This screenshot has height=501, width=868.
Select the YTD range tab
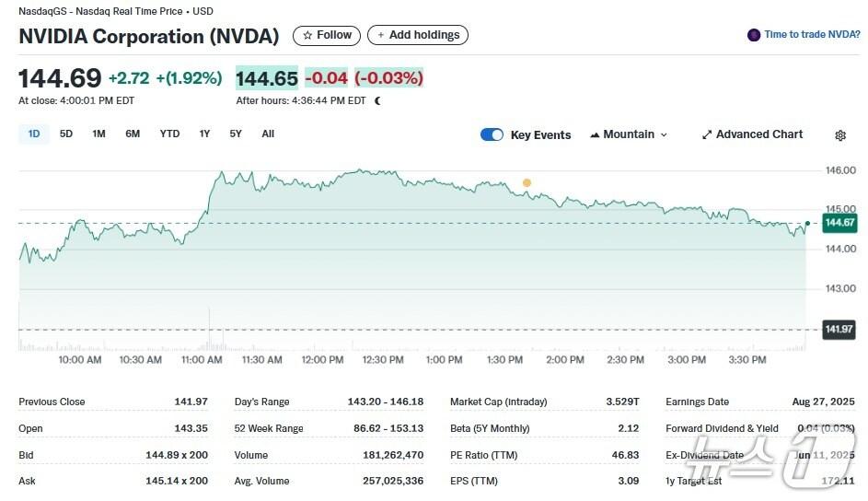[169, 134]
